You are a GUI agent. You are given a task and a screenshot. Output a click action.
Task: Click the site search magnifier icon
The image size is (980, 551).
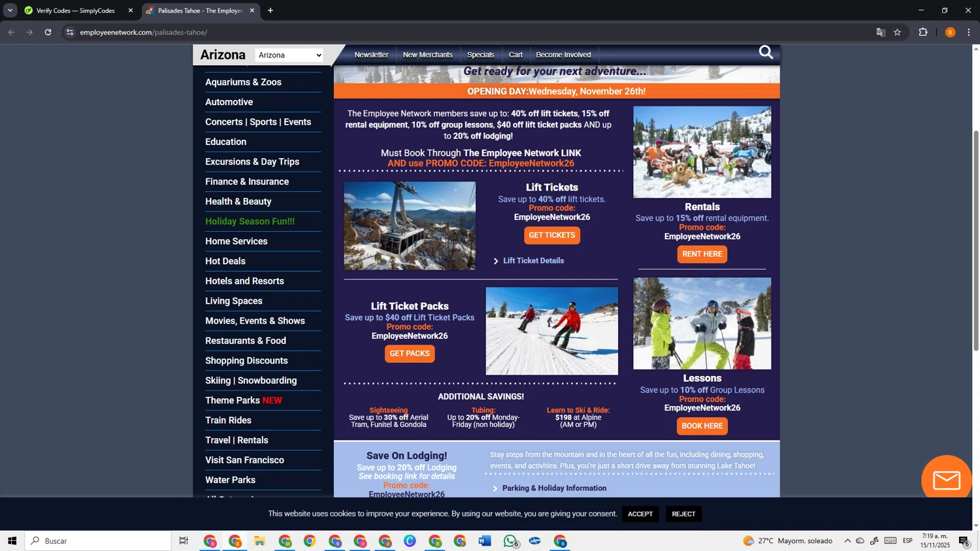tap(766, 52)
